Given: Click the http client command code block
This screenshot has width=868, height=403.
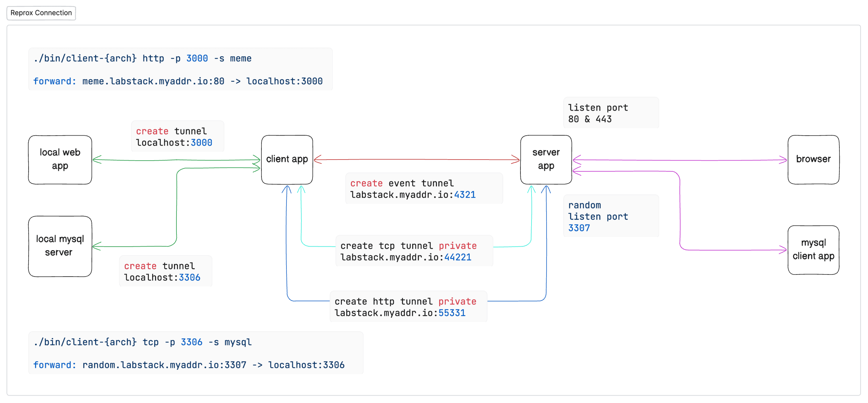Looking at the screenshot, I should click(x=180, y=69).
